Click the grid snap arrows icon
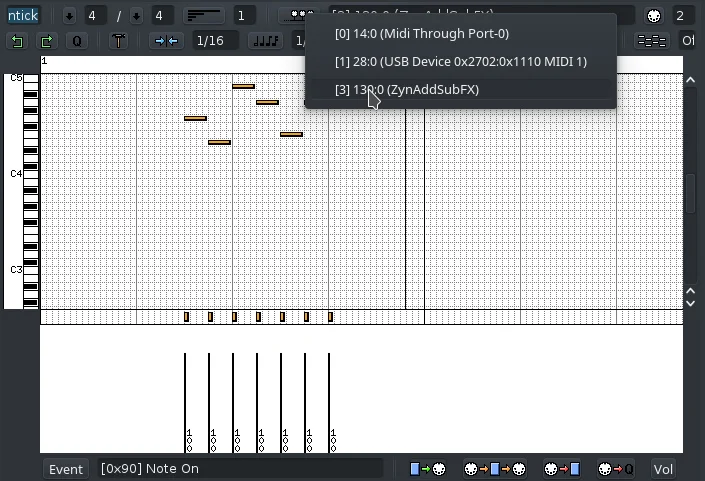The height and width of the screenshot is (481, 705). [x=165, y=41]
